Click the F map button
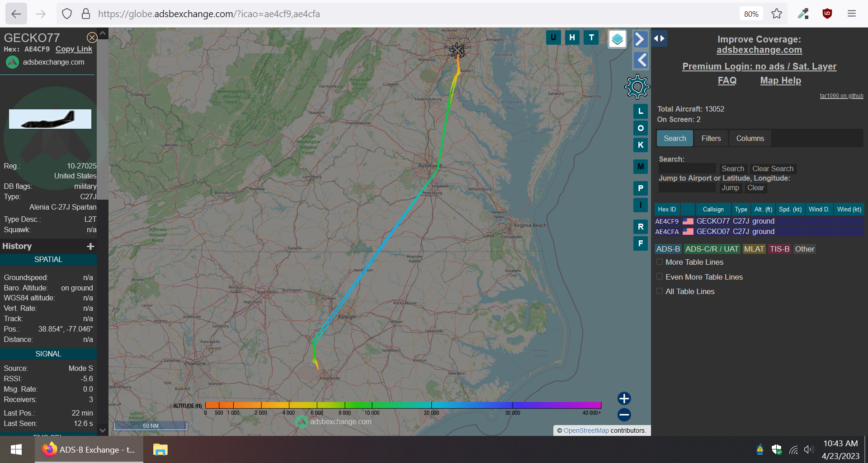 point(641,243)
